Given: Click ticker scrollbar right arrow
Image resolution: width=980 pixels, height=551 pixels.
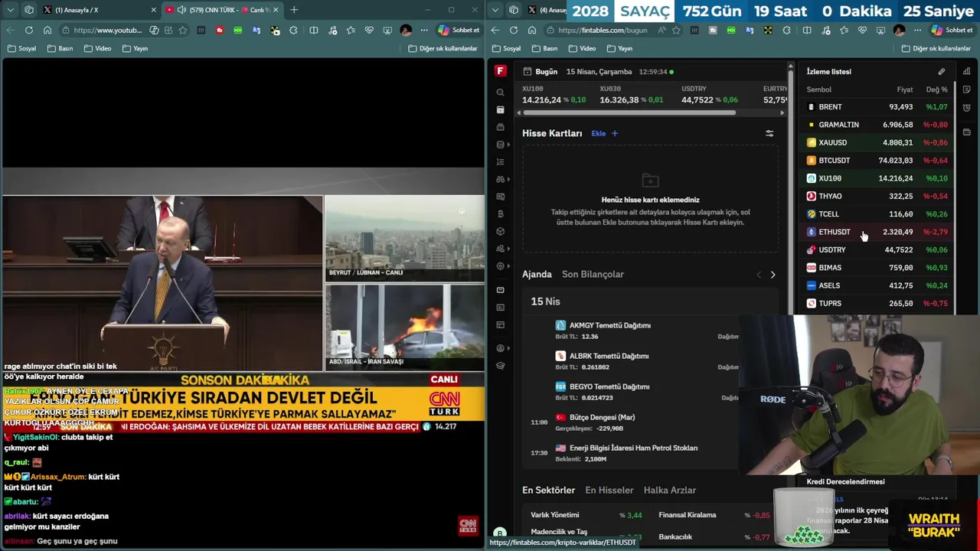Looking at the screenshot, I should [782, 113].
